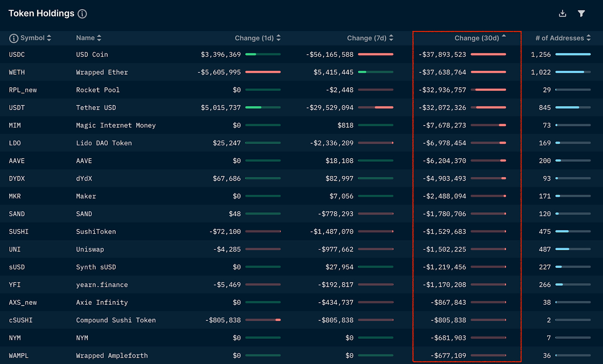
Task: Click the Wrapped Ampleforth name
Action: (112, 356)
